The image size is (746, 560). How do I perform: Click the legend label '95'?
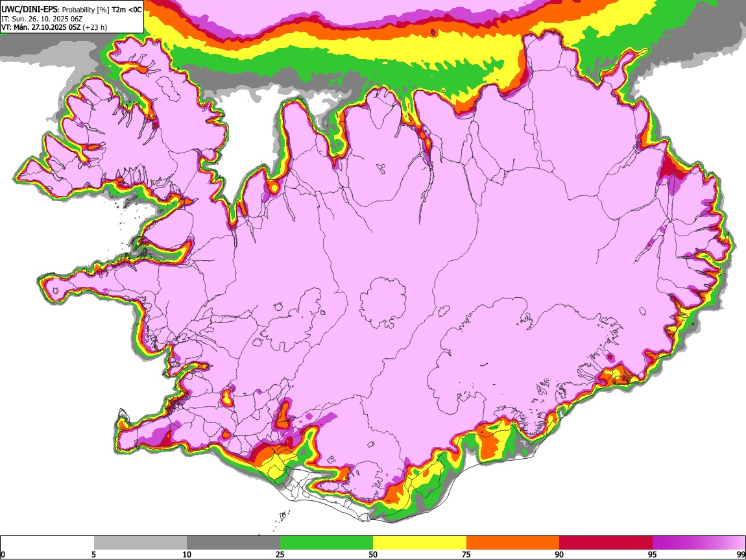tap(653, 555)
